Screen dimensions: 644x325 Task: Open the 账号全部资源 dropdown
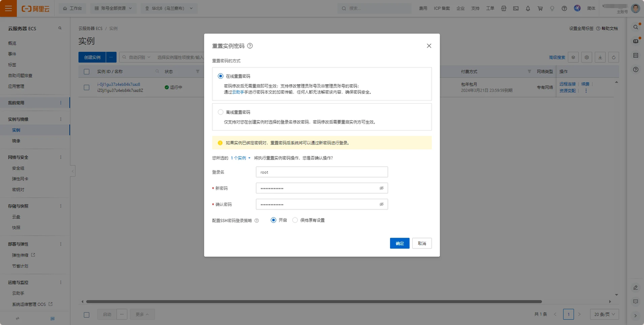coord(114,8)
